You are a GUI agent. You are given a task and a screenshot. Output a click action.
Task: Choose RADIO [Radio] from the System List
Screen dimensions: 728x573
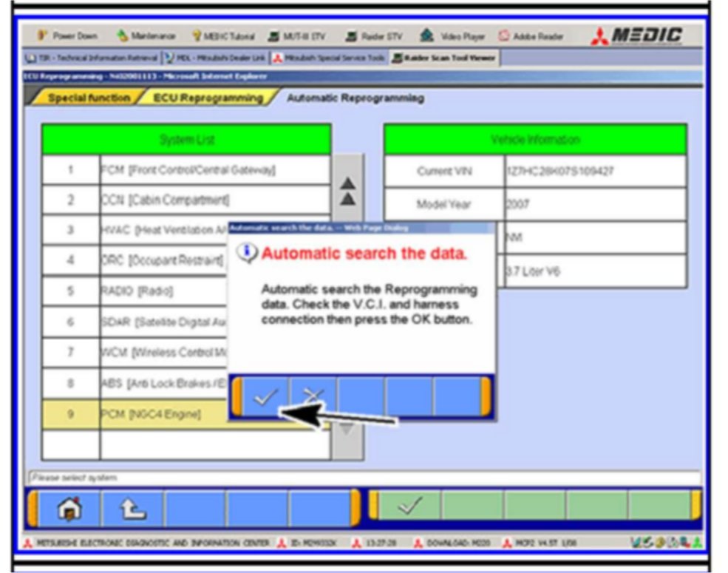pos(163,292)
